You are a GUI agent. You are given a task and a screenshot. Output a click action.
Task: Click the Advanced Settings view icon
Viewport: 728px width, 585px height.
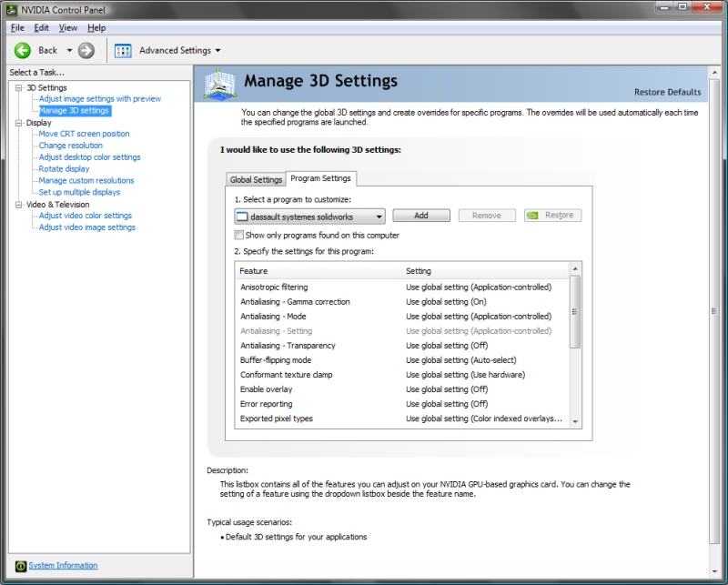point(123,51)
